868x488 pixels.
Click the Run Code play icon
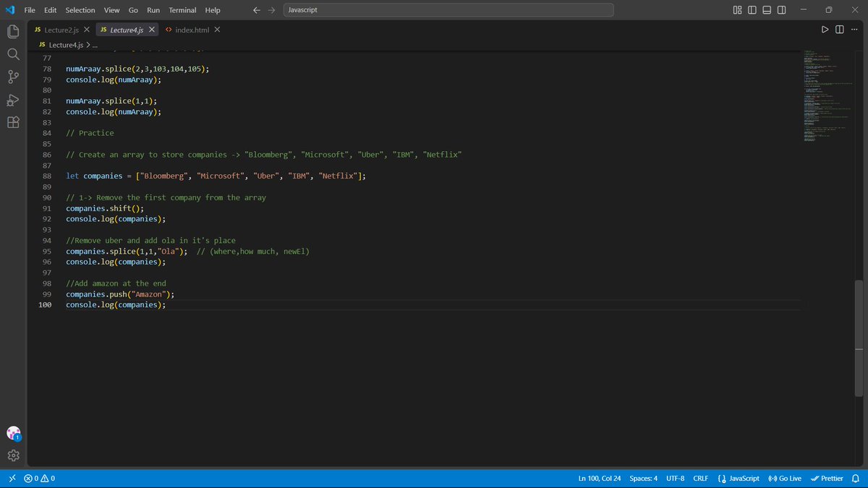point(825,30)
